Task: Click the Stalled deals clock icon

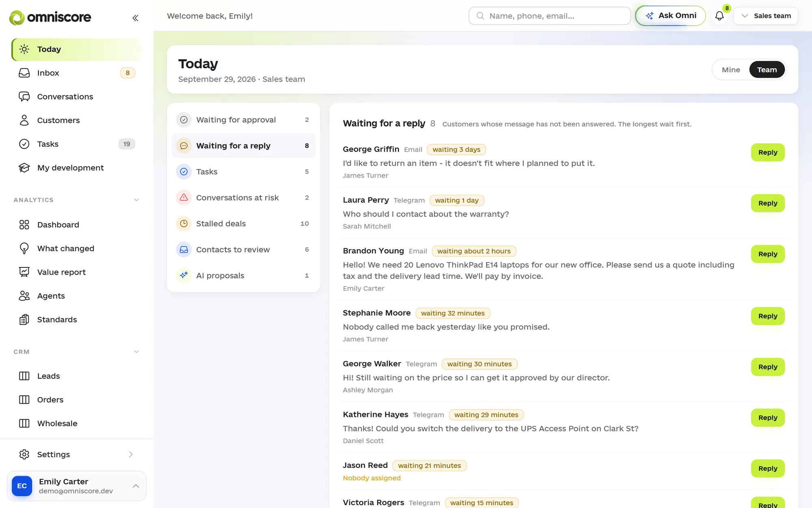Action: tap(184, 224)
